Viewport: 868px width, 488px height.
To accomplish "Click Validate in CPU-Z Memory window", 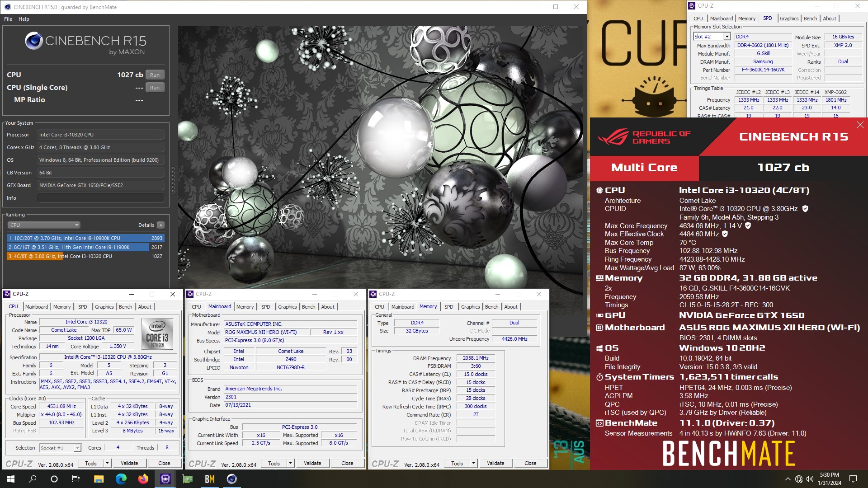I will [495, 463].
